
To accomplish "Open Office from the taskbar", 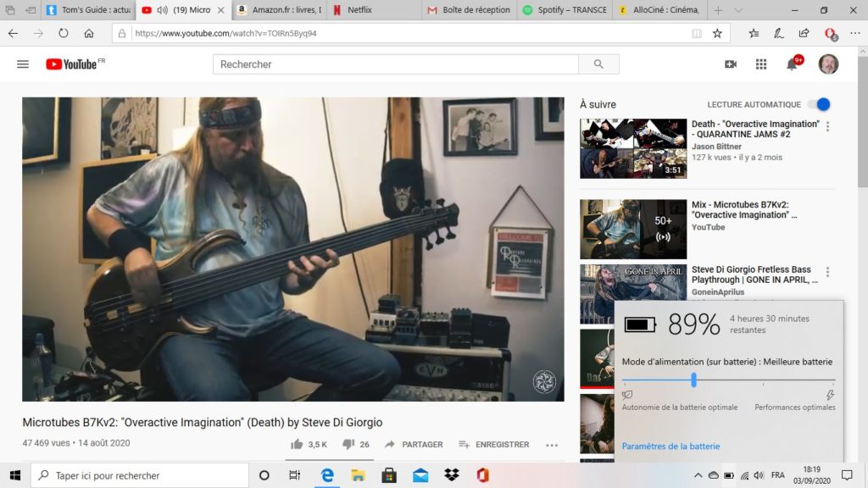I will pos(482,475).
